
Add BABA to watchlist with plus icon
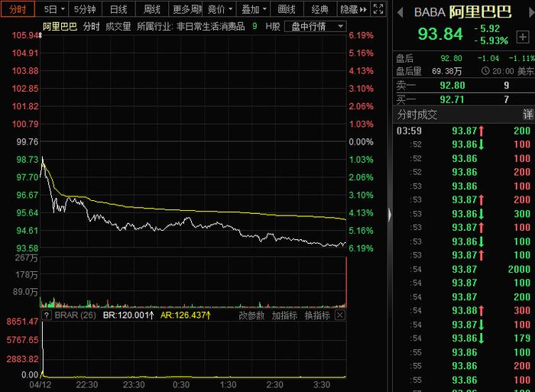point(522,37)
